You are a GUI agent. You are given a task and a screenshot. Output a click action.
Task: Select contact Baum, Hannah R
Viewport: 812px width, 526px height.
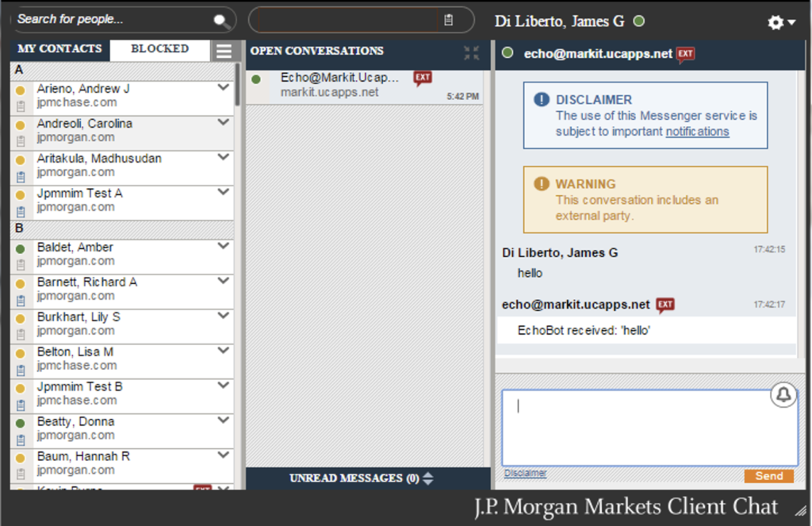pos(122,466)
